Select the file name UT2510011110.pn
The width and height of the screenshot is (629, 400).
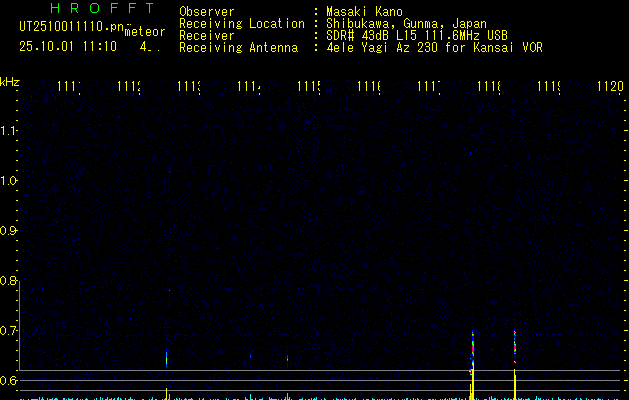pyautogui.click(x=71, y=26)
